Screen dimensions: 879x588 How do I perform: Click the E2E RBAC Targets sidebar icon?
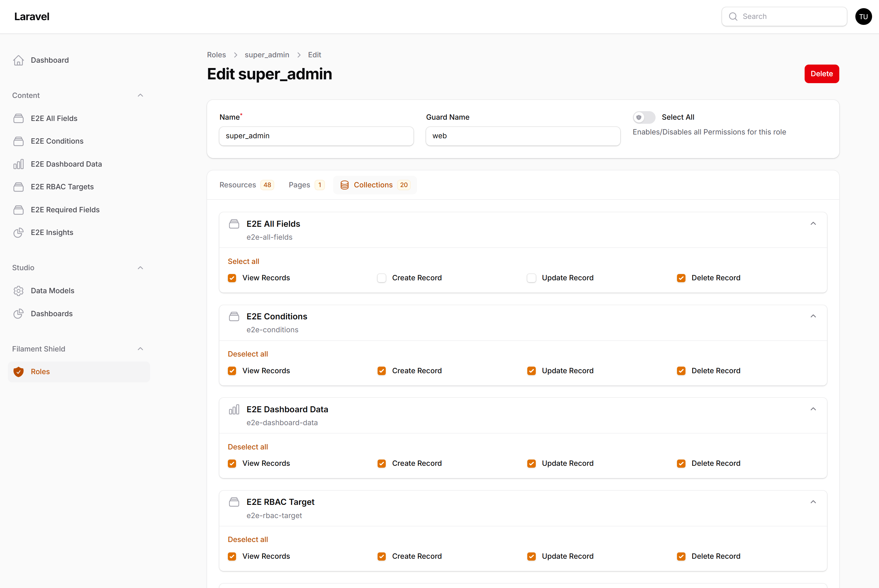(18, 187)
